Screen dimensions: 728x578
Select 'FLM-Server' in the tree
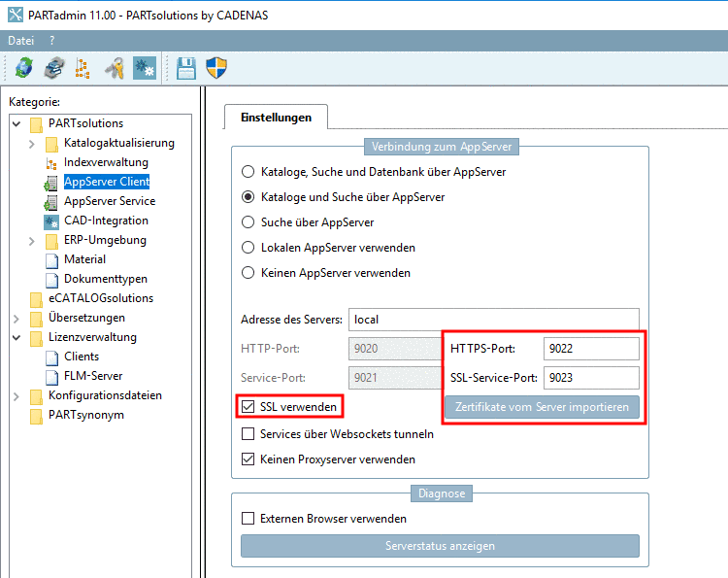[x=93, y=376]
